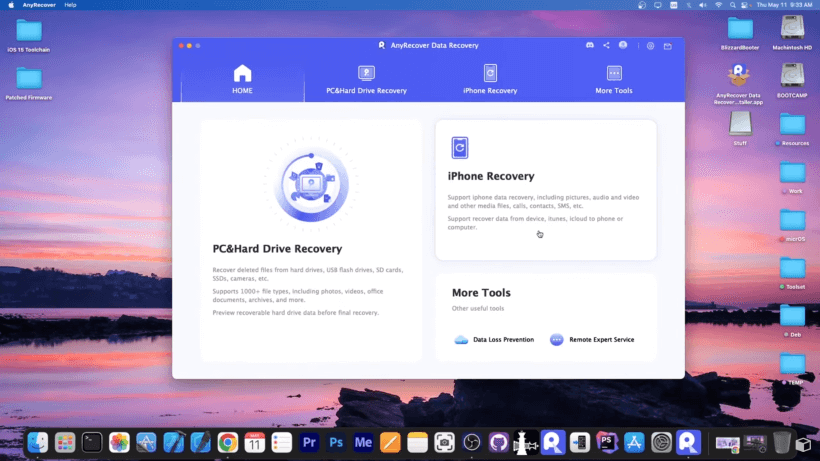Click the circular hard drive recovery illustration
The image size is (820, 461).
point(312,185)
